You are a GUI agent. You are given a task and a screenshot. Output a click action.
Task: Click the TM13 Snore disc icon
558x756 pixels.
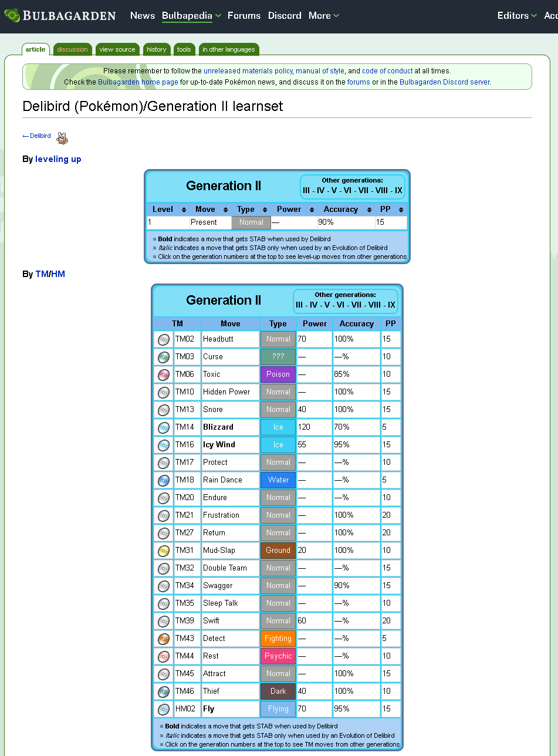click(x=164, y=410)
